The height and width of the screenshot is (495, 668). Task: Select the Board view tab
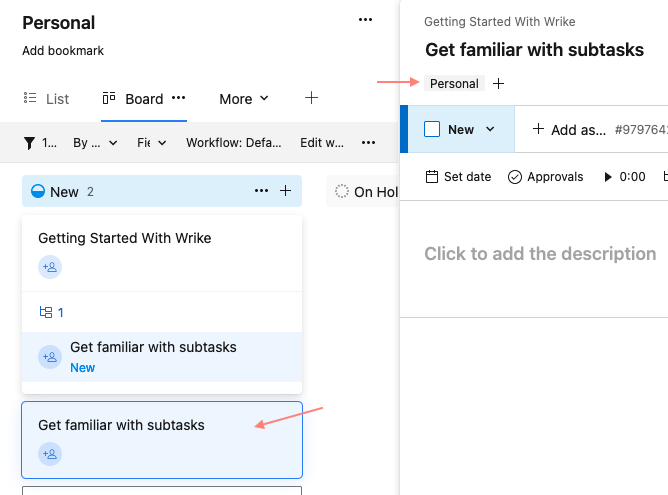coord(133,99)
